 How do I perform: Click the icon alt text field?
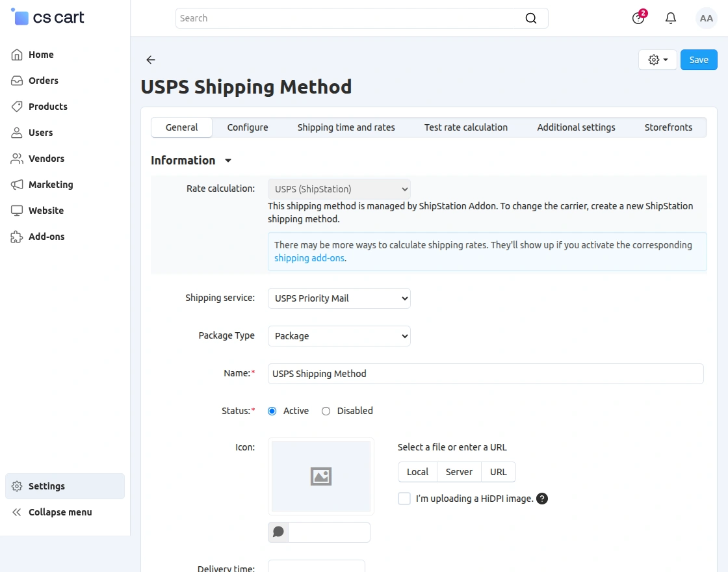[x=329, y=532]
